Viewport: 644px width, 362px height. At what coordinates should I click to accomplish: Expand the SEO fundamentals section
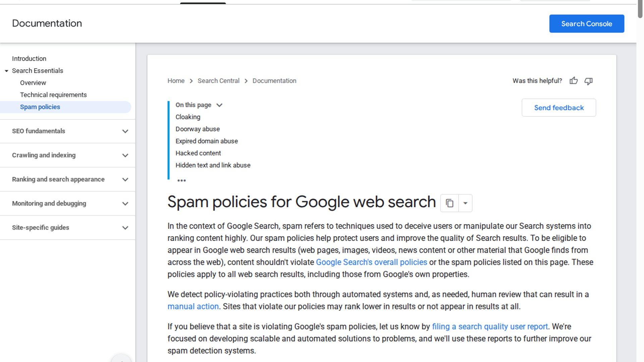point(125,131)
